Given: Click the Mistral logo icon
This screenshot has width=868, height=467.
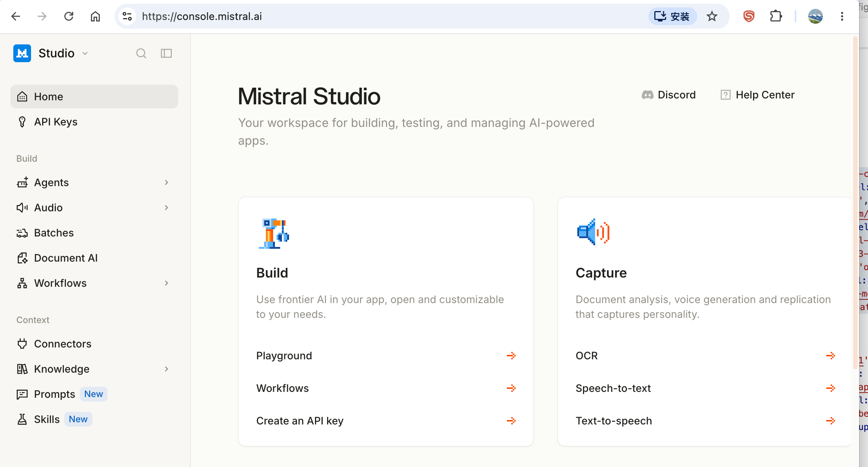Looking at the screenshot, I should 22,53.
